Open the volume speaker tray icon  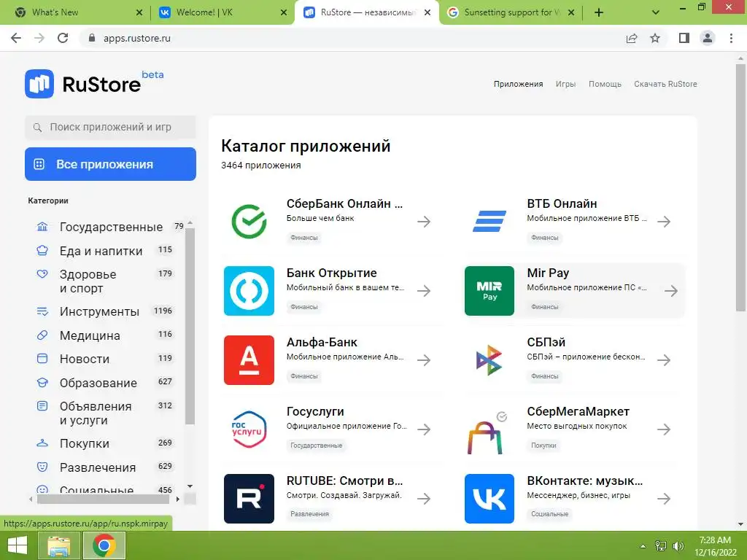coord(678,546)
